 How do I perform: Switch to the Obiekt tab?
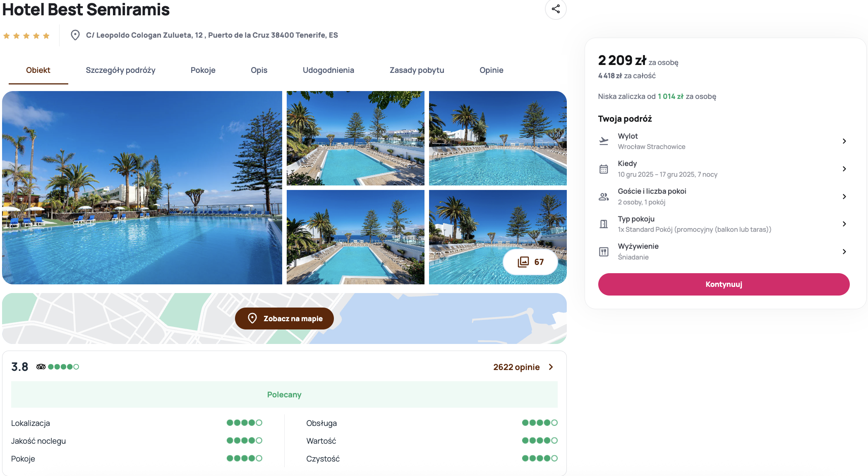(38, 70)
